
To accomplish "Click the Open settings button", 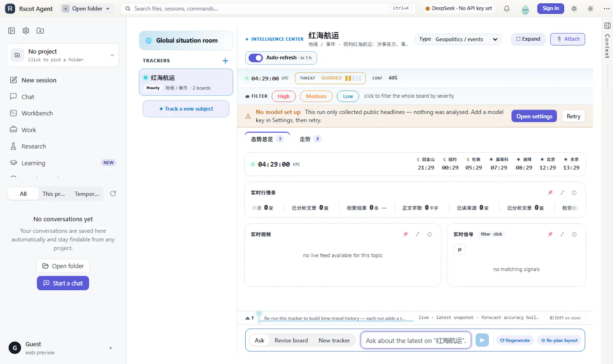I will click(534, 116).
